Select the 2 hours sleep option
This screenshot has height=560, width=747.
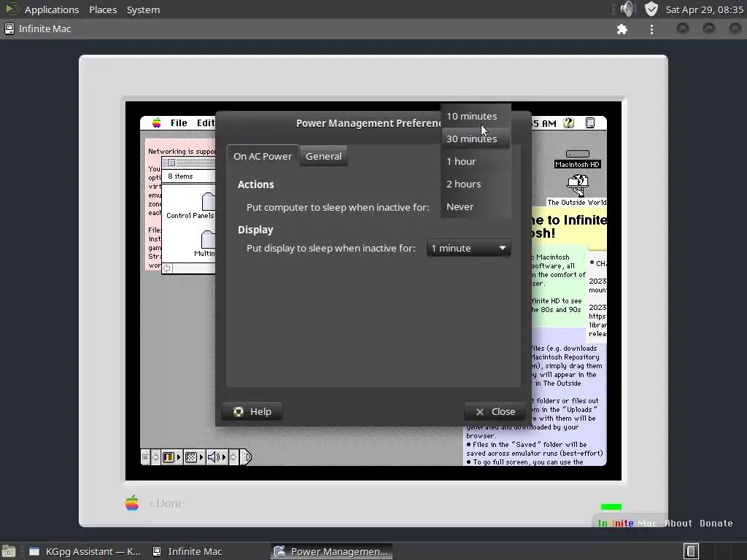click(476, 184)
